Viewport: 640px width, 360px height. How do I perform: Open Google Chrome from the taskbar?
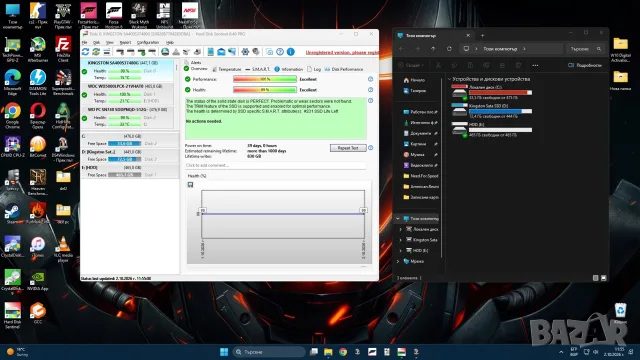tap(343, 352)
